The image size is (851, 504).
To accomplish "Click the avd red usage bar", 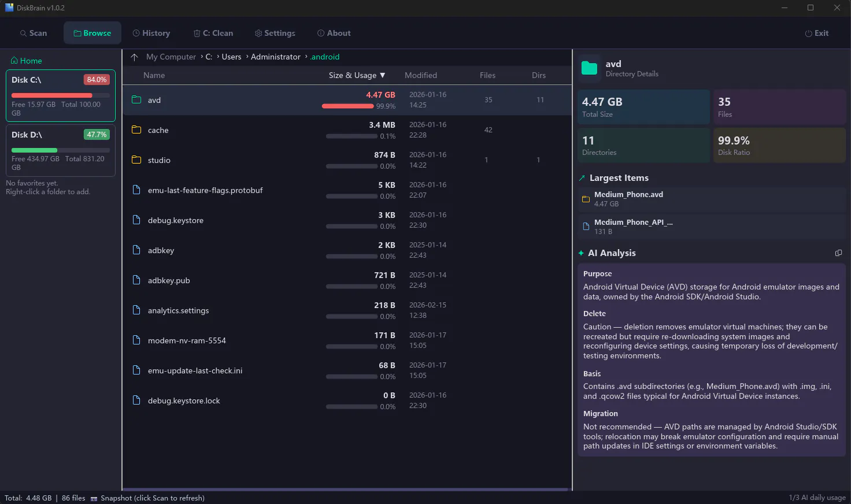I will 347,106.
